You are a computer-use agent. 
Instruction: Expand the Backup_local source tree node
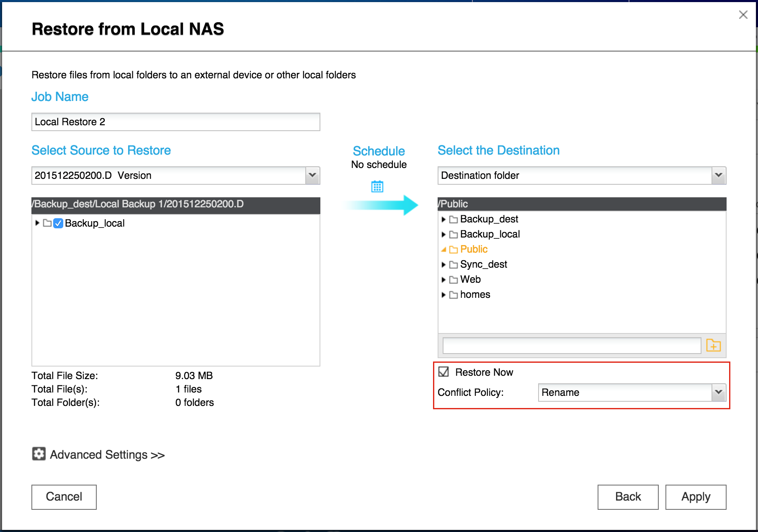pos(37,223)
